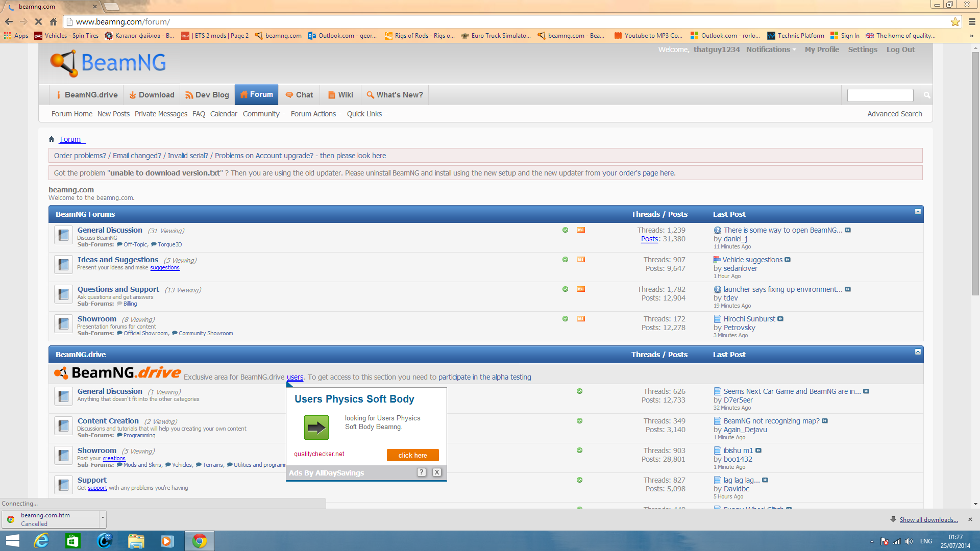Click home icon in breadcrumb
The height and width of the screenshot is (551, 980).
tap(52, 139)
